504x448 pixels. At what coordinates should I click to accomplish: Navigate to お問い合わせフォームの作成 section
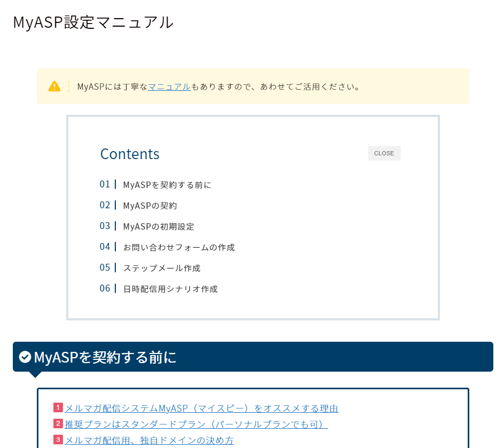(179, 247)
